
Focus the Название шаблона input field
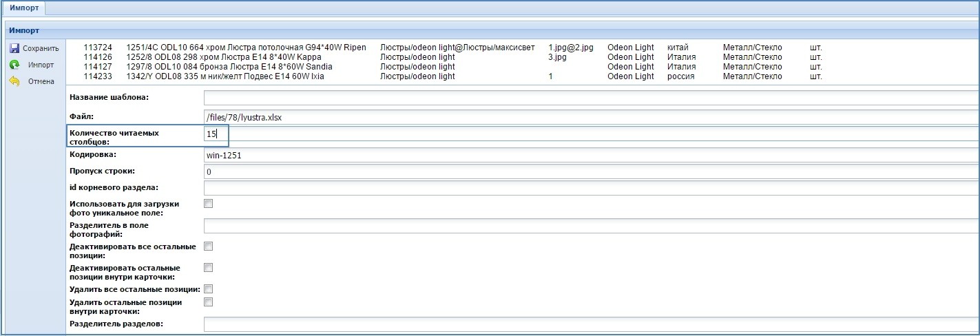coord(591,98)
